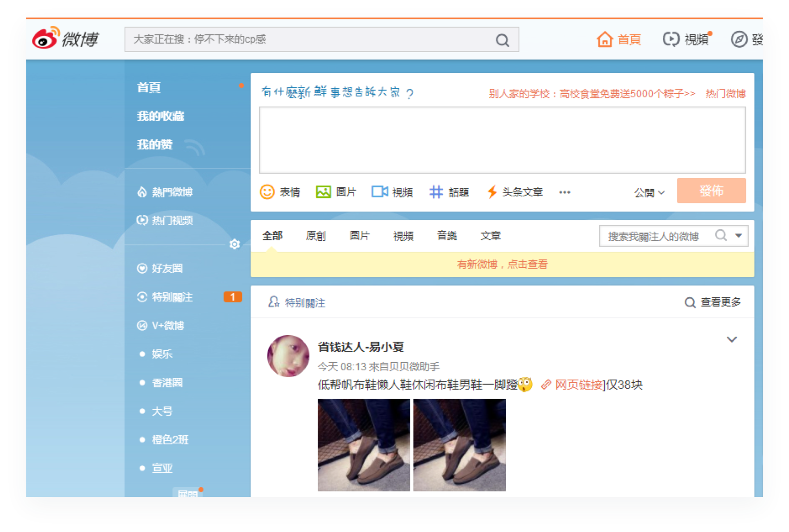Expand the 公開 visibility dropdown
Image resolution: width=789 pixels, height=532 pixels.
[649, 192]
